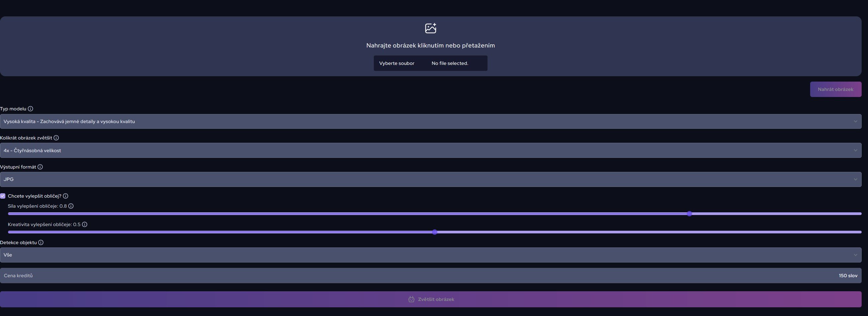Viewport: 868px width, 316px height.
Task: Click info icon for Síla vylepšení obličeje
Action: pos(71,206)
